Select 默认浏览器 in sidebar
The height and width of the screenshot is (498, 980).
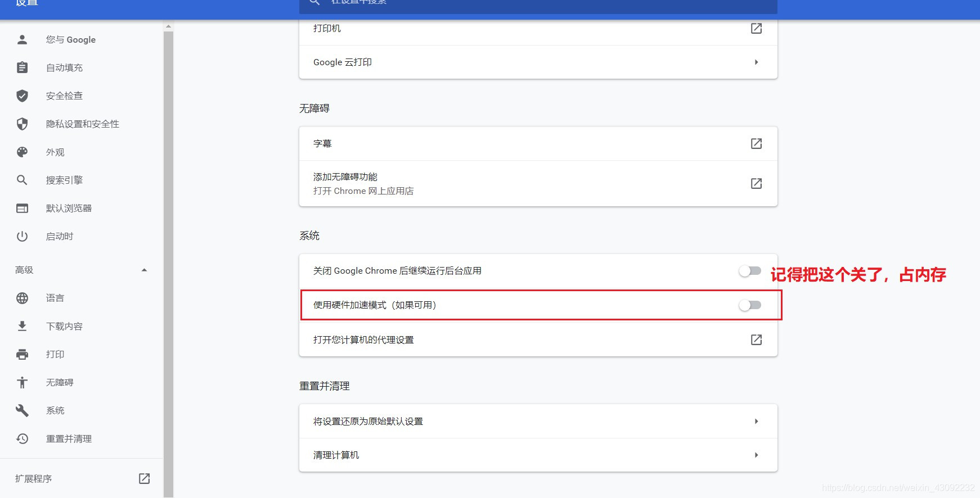pos(69,208)
